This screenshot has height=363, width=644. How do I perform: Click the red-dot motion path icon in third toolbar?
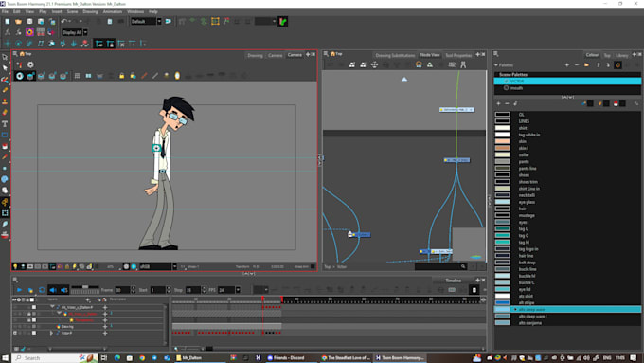pos(85,44)
